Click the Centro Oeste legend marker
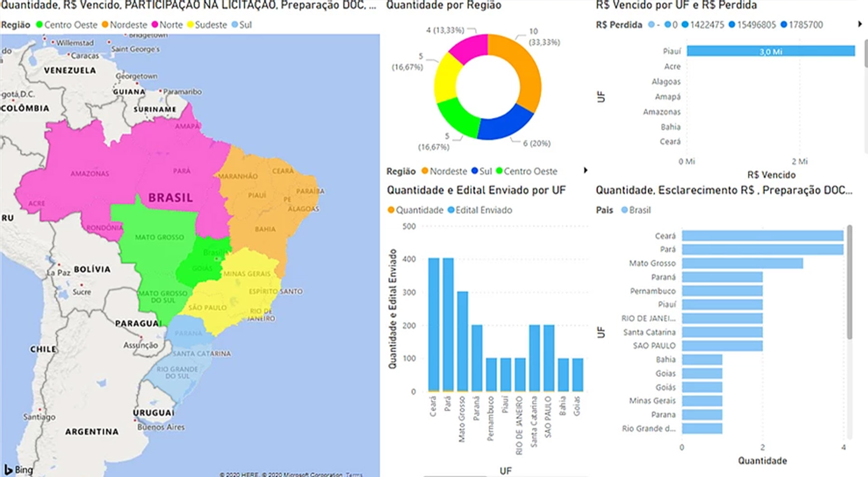 [39, 25]
